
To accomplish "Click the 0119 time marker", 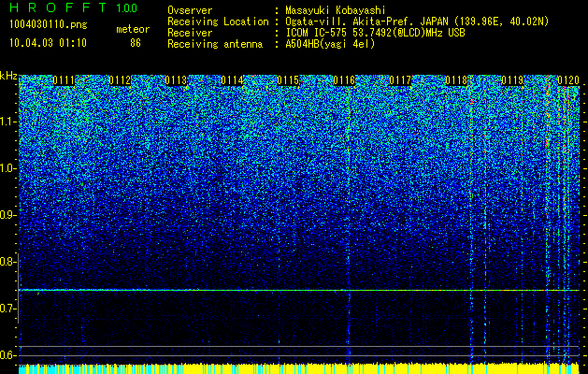I will (512, 80).
